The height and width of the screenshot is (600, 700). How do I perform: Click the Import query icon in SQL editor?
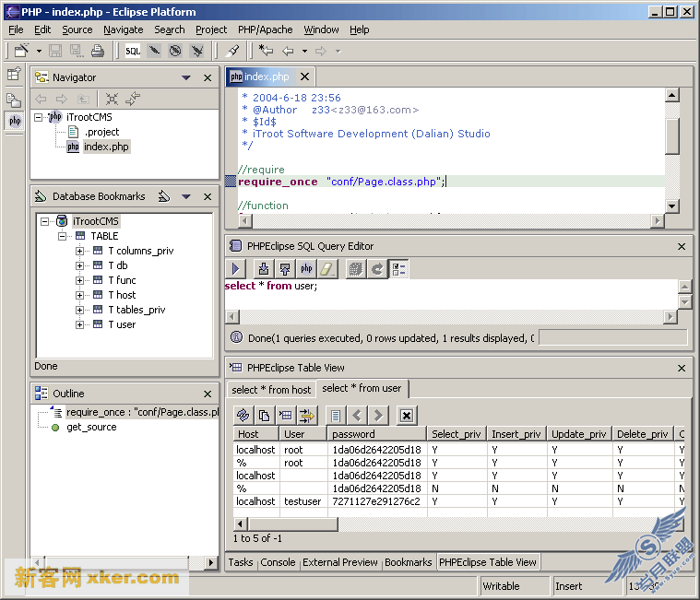pyautogui.click(x=264, y=269)
